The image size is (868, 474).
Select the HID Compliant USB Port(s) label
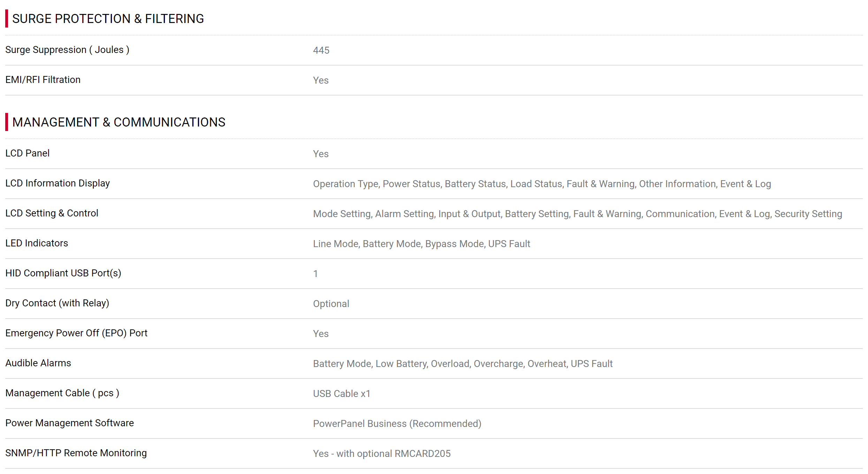click(x=63, y=273)
